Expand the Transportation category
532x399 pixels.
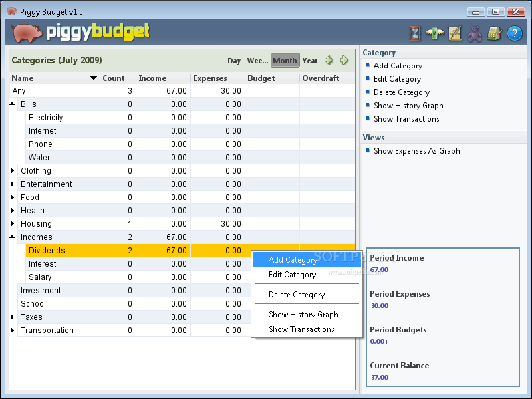coord(12,330)
